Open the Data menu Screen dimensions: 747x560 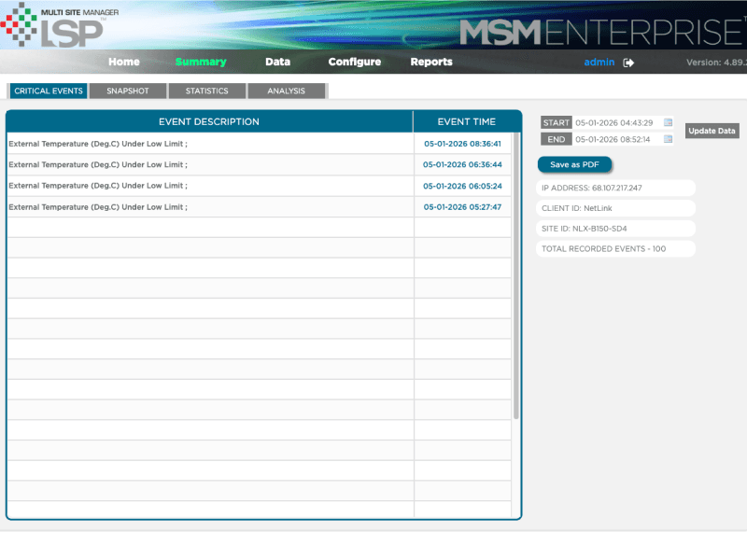tap(277, 62)
